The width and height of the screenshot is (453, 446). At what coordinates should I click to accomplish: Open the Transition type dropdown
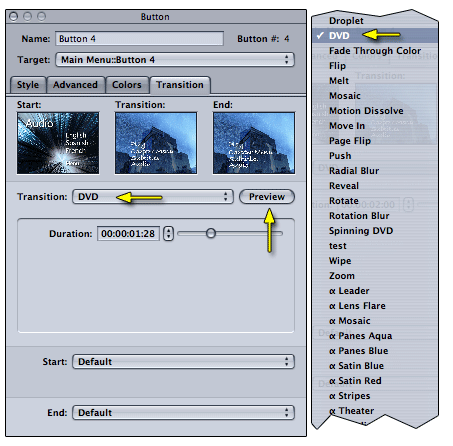(153, 197)
